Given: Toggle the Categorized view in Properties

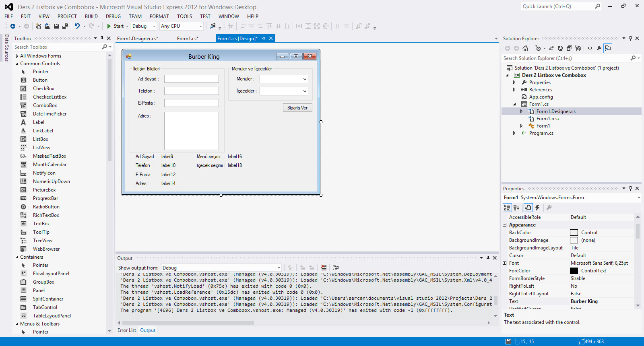Looking at the screenshot, I should pyautogui.click(x=507, y=208).
